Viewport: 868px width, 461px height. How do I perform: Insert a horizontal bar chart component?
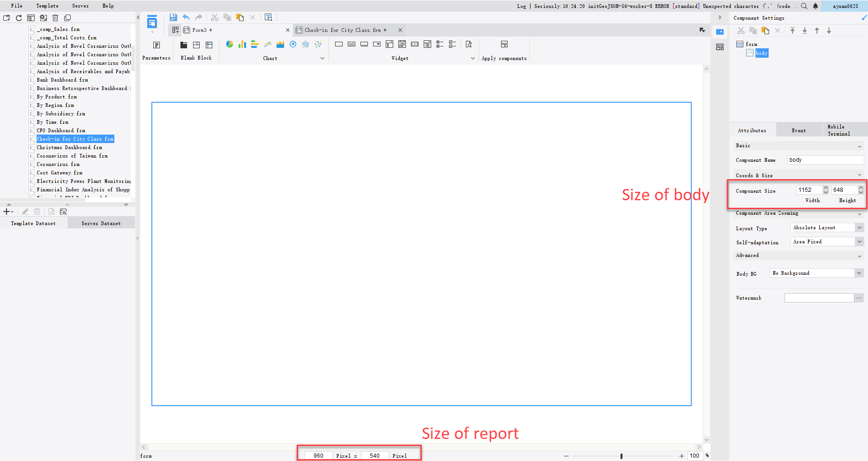(x=254, y=44)
